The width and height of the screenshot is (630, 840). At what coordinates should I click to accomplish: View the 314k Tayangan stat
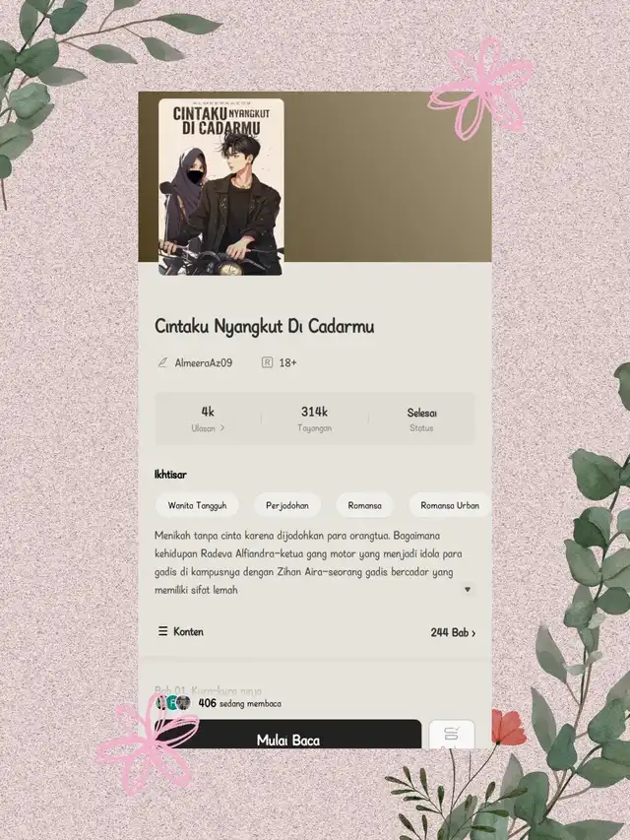click(314, 419)
